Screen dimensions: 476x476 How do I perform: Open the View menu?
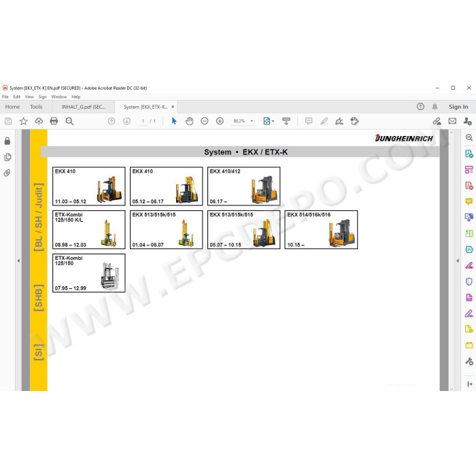[x=29, y=97]
